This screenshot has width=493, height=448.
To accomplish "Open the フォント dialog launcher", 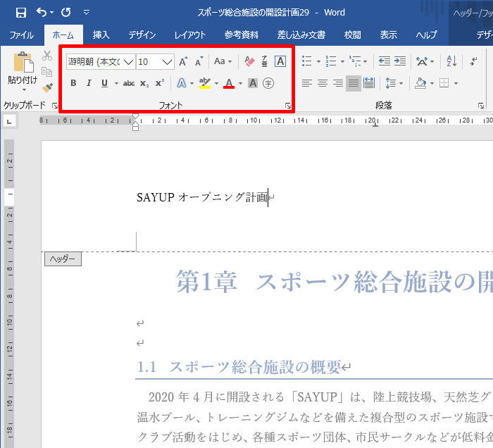I will point(287,106).
